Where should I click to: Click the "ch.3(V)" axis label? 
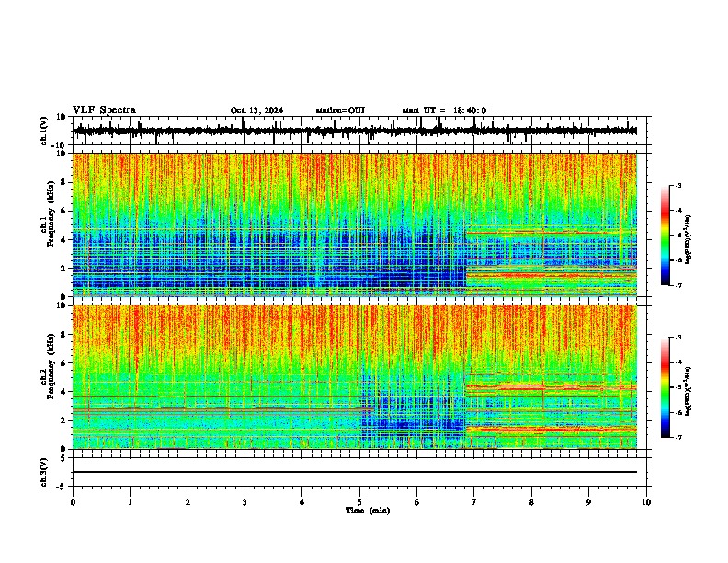pos(44,472)
